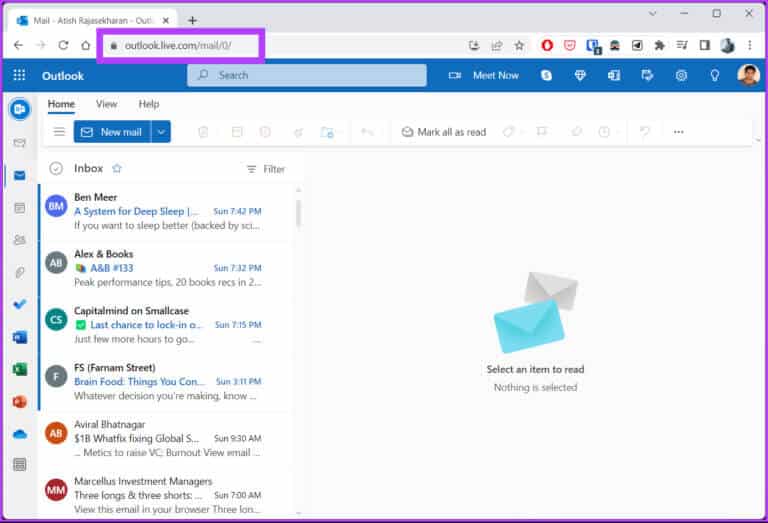Image resolution: width=768 pixels, height=523 pixels.
Task: Open the Outlook meet icon atop sidebar
Action: (20, 109)
